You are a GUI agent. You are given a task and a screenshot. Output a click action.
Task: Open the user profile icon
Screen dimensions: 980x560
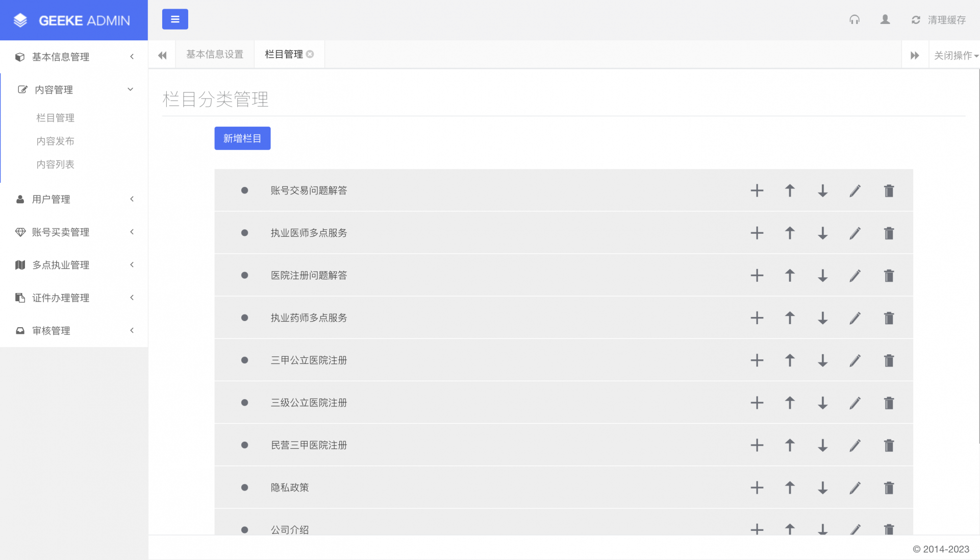pos(885,19)
